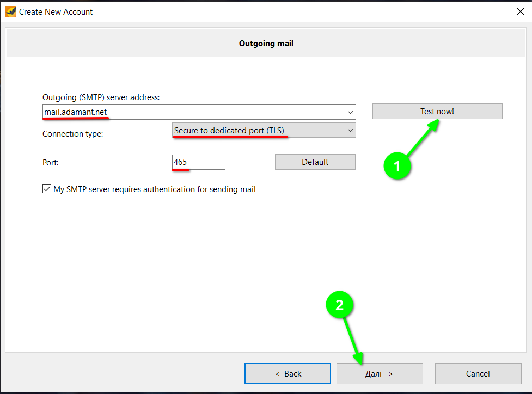The image size is (532, 394).
Task: Open the Connection type dropdown arrow
Action: click(350, 131)
